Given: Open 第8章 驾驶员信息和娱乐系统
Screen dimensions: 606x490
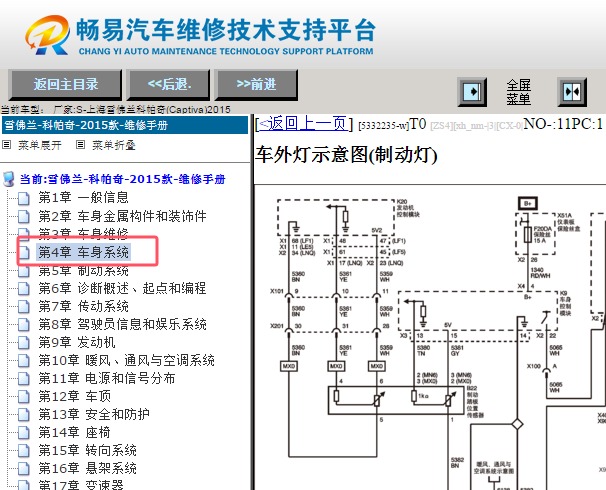Looking at the screenshot, I should coord(122,324).
